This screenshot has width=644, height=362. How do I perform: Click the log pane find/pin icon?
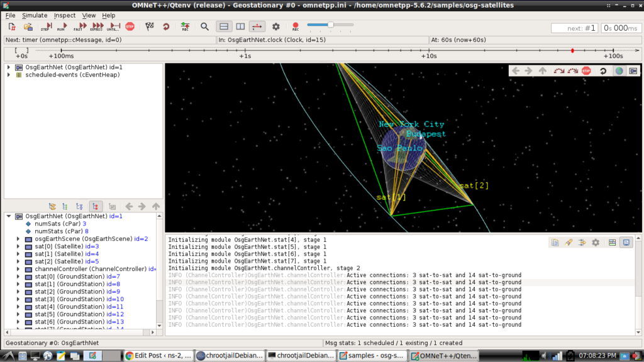coord(569,243)
